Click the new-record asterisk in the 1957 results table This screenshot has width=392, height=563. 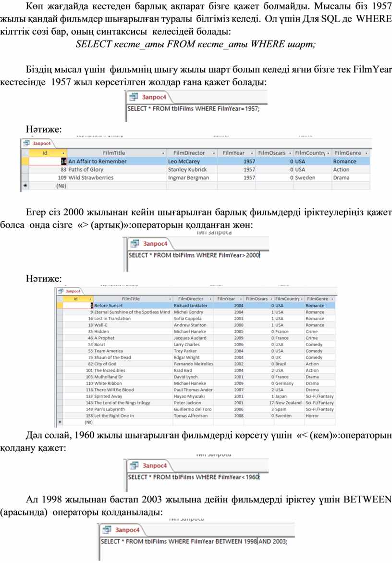point(25,186)
